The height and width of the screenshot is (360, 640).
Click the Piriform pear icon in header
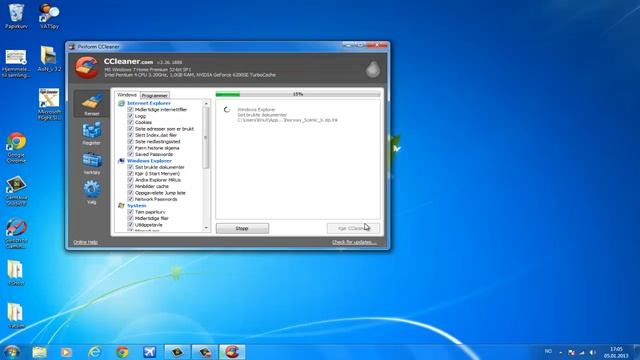tap(372, 69)
